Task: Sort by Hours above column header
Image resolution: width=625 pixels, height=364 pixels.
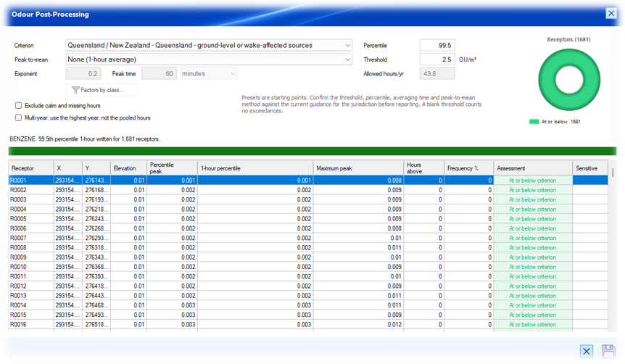Action: [x=423, y=167]
